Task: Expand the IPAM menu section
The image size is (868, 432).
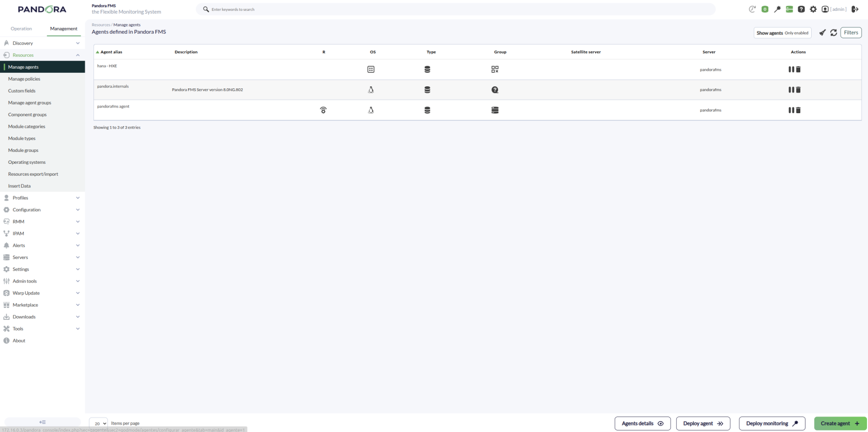Action: (42, 234)
